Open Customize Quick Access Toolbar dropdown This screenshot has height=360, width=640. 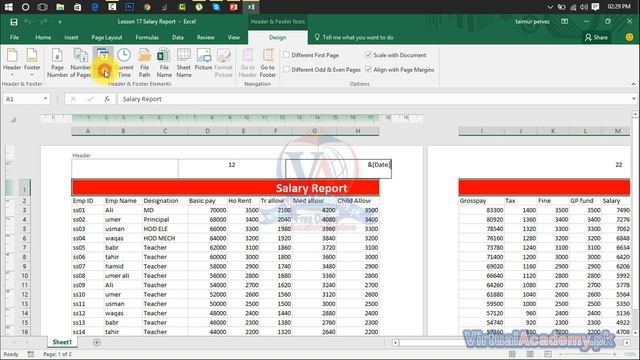[60, 22]
